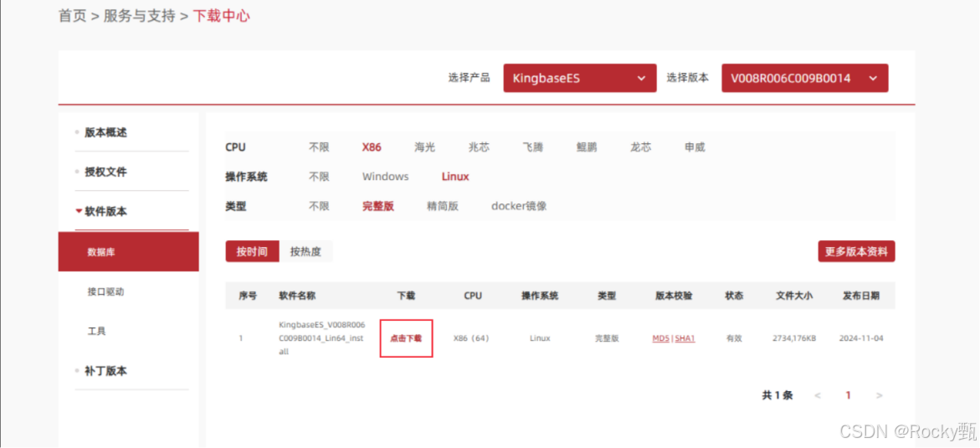
Task: Select X86 CPU filter
Action: pos(372,147)
